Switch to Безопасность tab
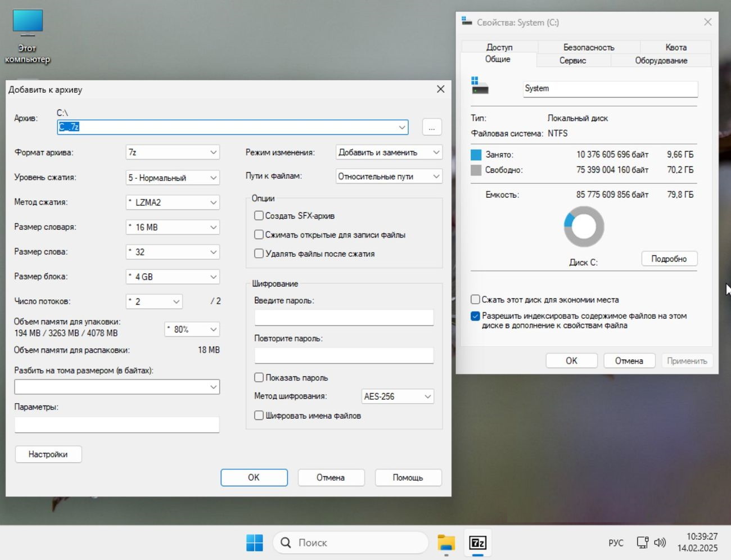Viewport: 731px width, 560px height. tap(589, 47)
